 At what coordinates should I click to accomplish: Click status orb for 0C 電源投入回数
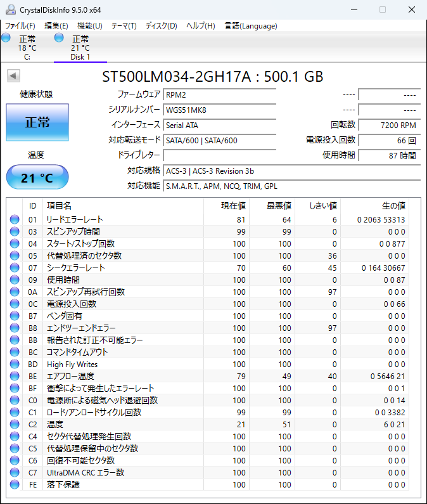(x=15, y=304)
